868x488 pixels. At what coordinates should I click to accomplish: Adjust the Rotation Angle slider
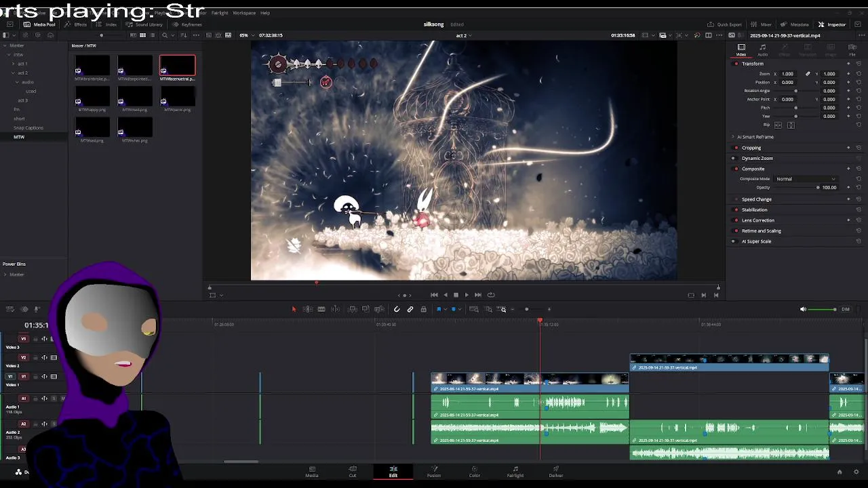[795, 91]
